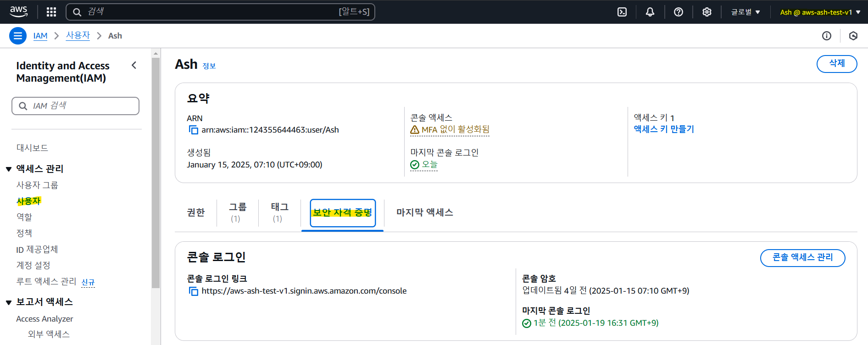Copy the user ARN with copy icon

[194, 130]
